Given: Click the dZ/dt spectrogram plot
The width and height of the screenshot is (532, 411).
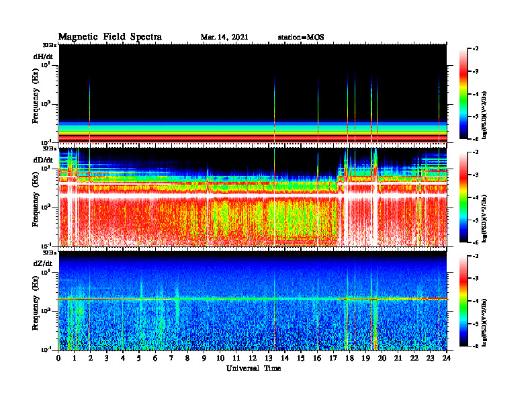Looking at the screenshot, I should (253, 301).
